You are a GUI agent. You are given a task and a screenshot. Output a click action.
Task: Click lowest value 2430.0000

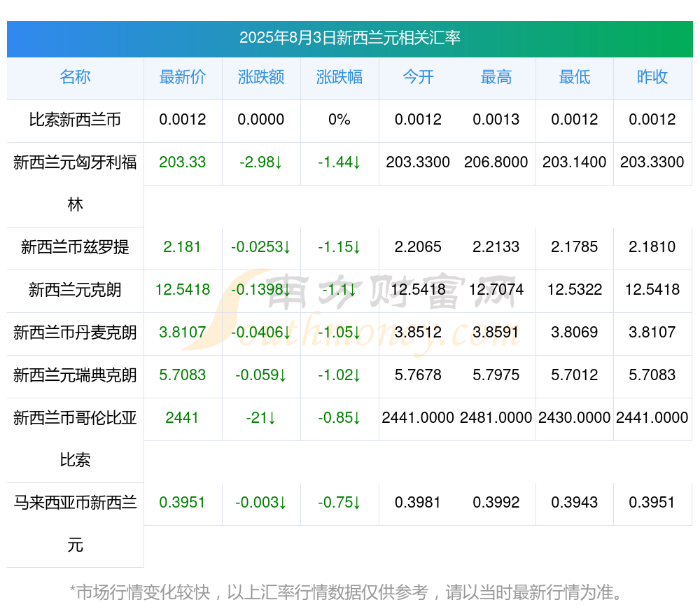tap(575, 417)
